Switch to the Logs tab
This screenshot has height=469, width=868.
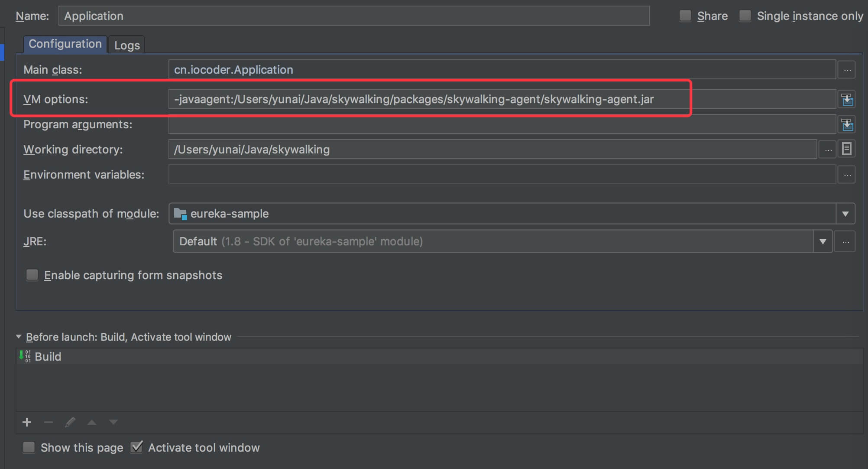127,45
